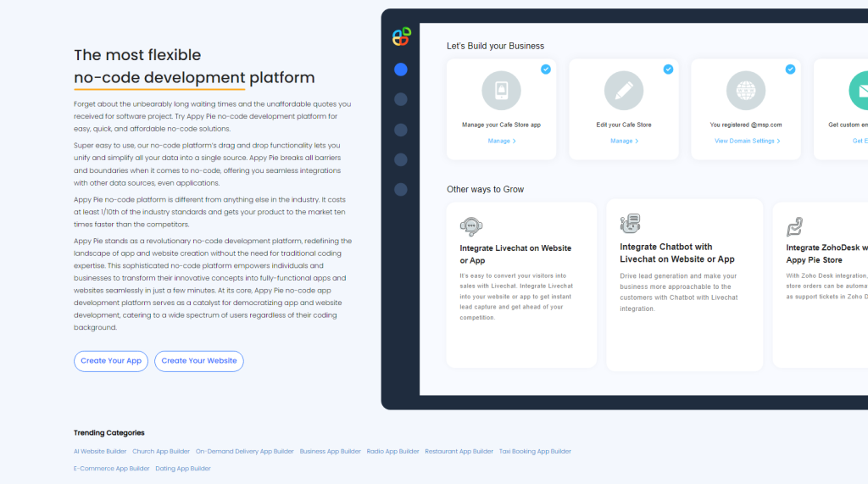This screenshot has width=868, height=484.
Task: Click the Livechat headset icon
Action: click(471, 226)
